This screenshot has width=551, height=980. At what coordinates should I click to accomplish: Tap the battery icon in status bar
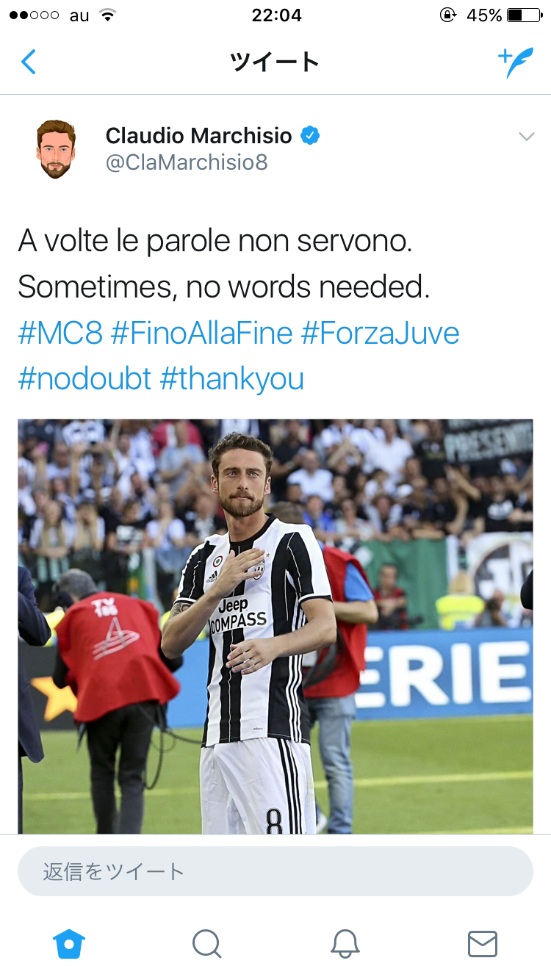coord(525,15)
